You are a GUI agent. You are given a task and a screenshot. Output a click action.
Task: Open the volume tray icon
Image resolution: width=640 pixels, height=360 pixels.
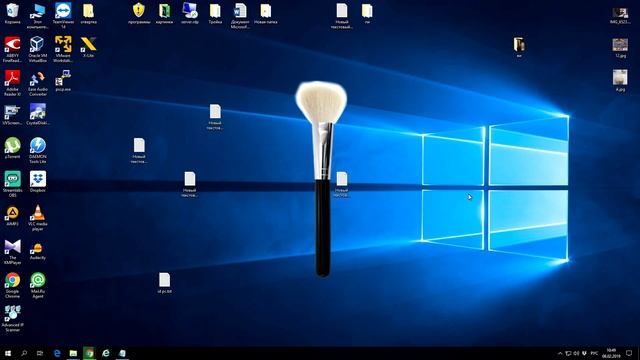(x=576, y=353)
